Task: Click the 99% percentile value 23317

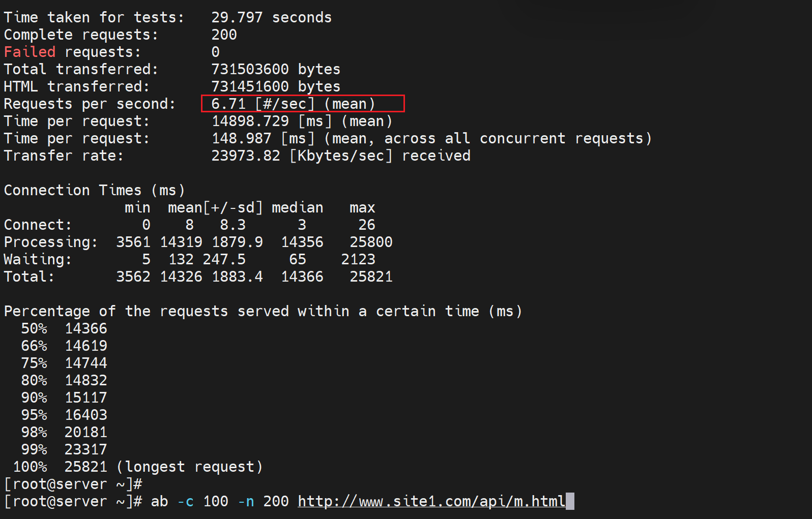Action: (x=85, y=449)
